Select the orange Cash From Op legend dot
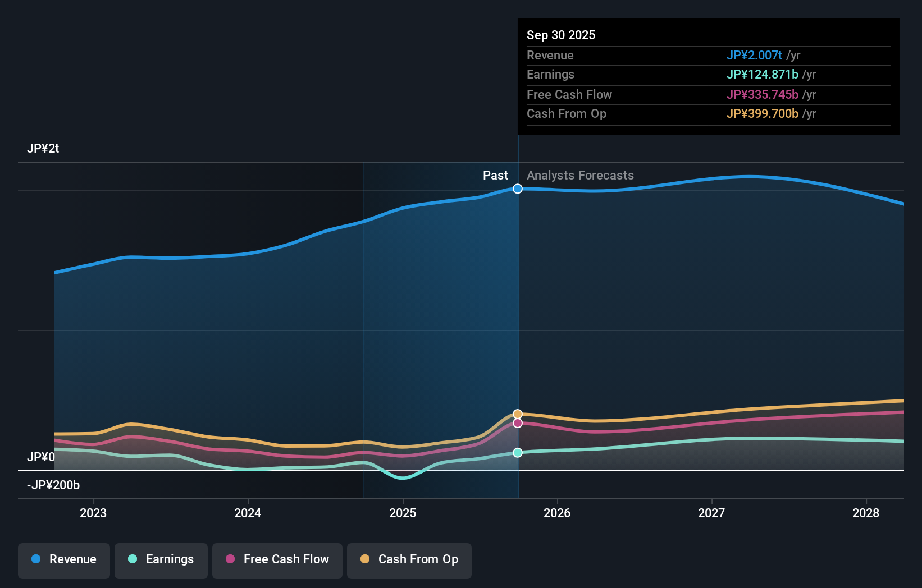Viewport: 922px width, 588px height. [366, 559]
